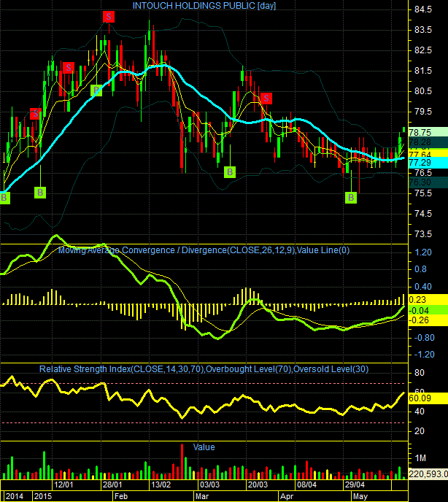Click the 80.5 price axis label
Viewport: 448px width, 502px height.
[423, 91]
